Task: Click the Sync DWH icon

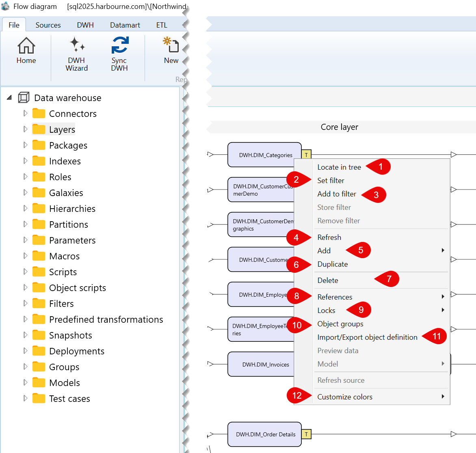Action: click(120, 45)
